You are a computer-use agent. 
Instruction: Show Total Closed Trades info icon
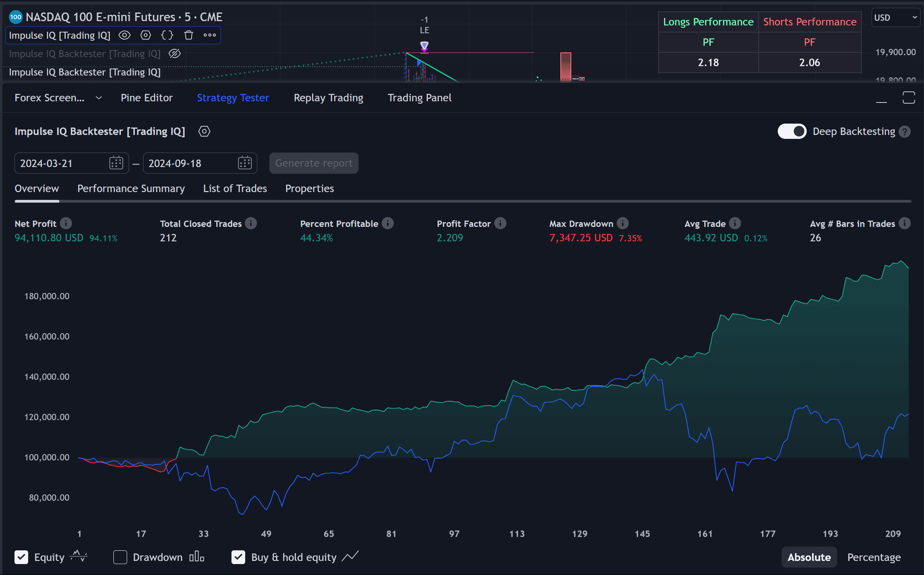(x=251, y=223)
